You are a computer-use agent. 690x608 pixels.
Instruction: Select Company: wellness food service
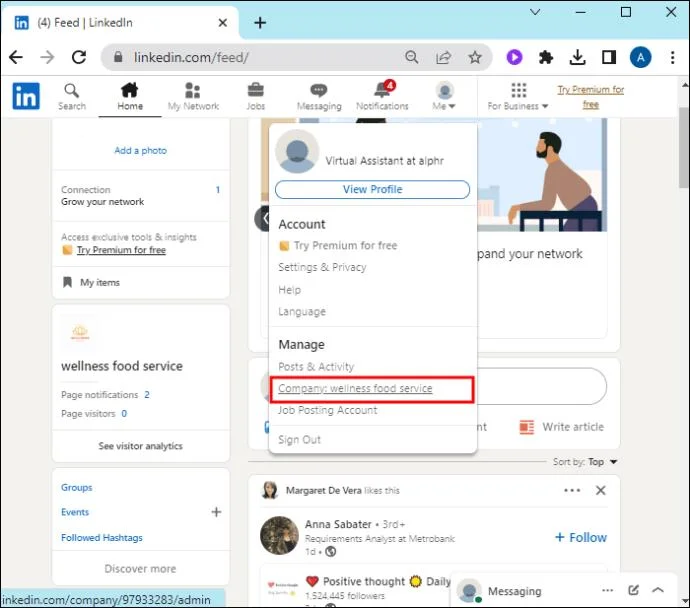[x=355, y=388]
